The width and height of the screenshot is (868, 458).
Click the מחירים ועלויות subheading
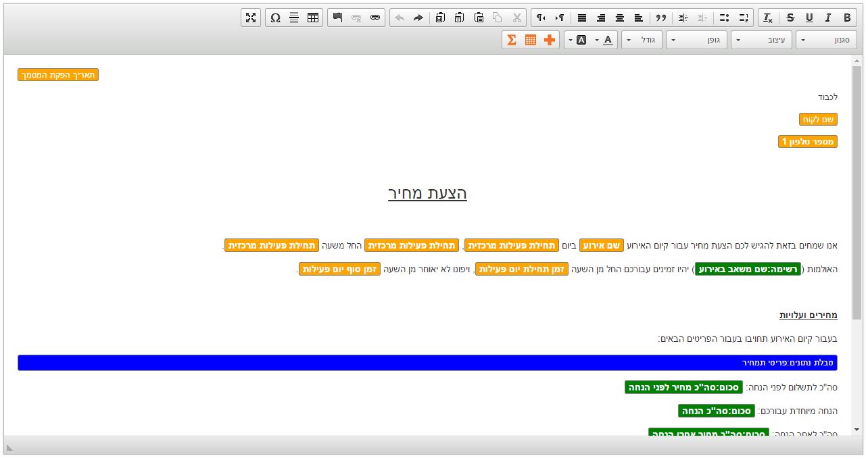coord(809,315)
